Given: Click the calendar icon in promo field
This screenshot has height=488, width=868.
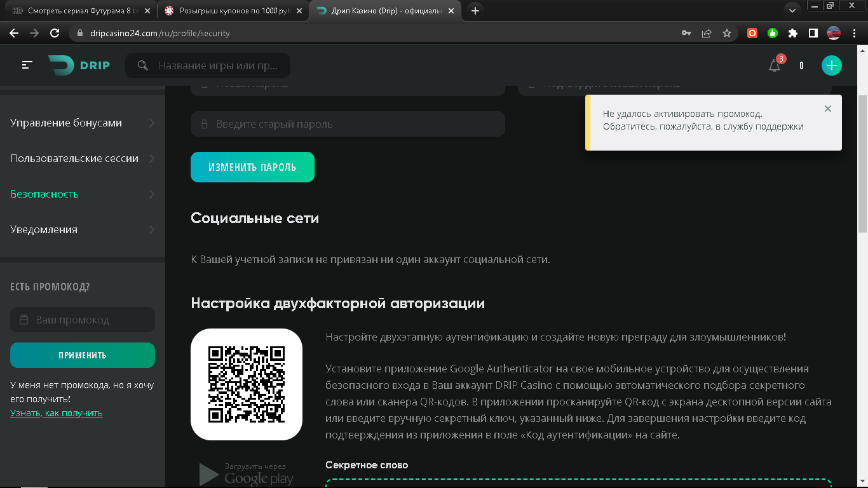Looking at the screenshot, I should coord(24,320).
